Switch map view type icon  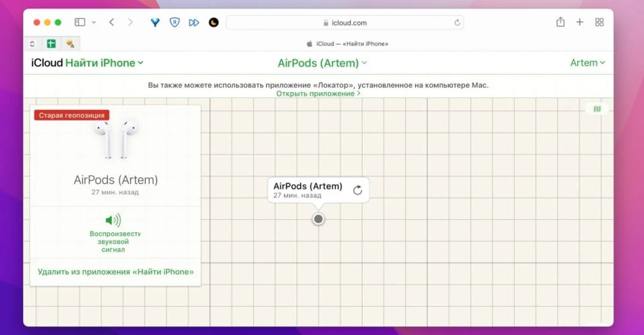(x=597, y=109)
